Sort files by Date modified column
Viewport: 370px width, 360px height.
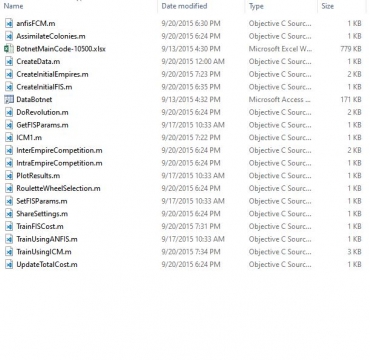(x=184, y=6)
